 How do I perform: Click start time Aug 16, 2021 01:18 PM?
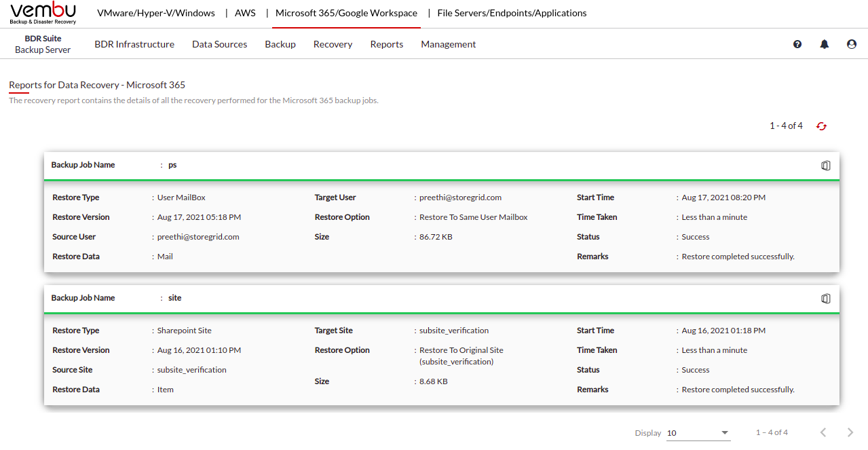click(x=723, y=331)
